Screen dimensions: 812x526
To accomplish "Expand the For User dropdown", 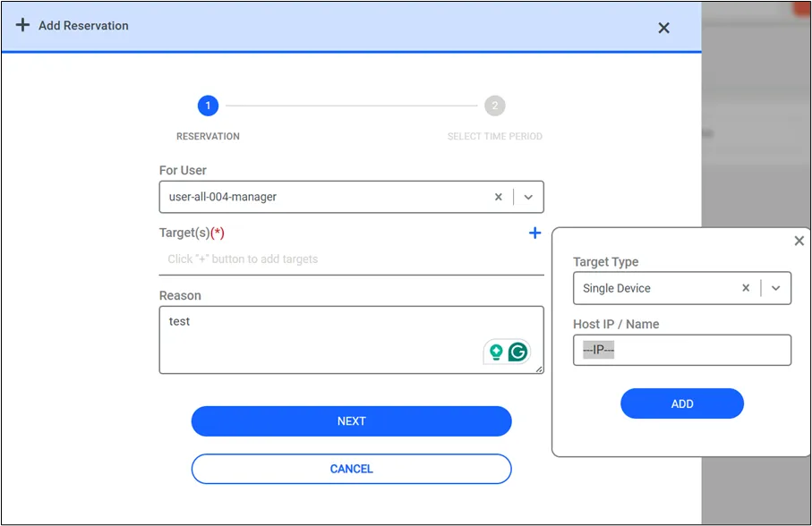I will [x=528, y=197].
